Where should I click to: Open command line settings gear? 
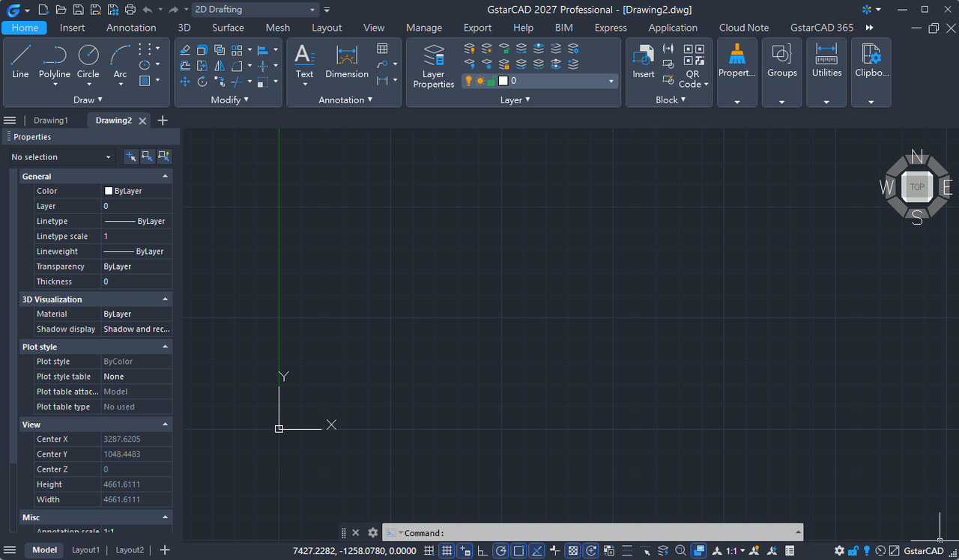pos(372,533)
